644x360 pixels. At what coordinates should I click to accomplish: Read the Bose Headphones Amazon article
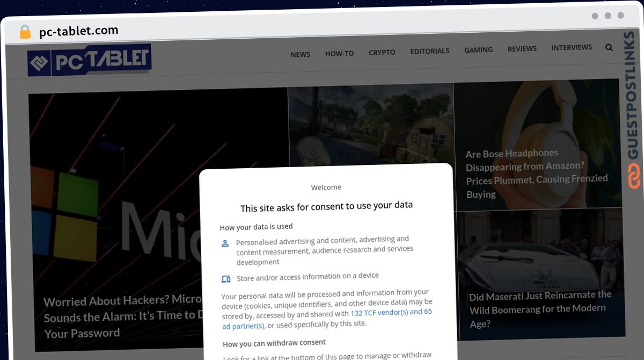coord(536,174)
